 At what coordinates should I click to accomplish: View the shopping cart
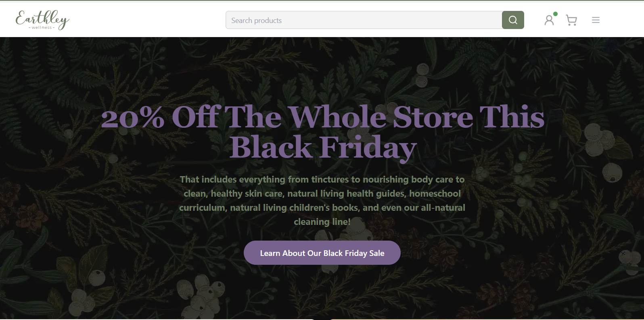point(571,20)
